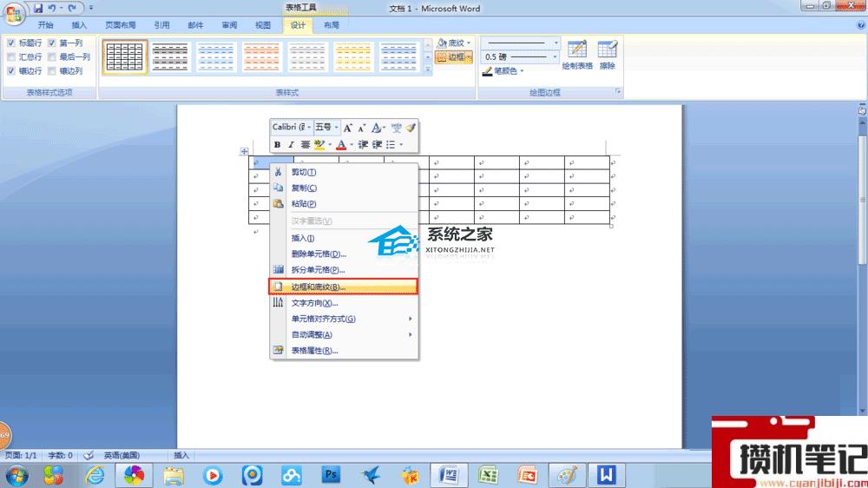This screenshot has height=488, width=868.
Task: Select the 擦除 eraser tool
Action: tap(608, 55)
